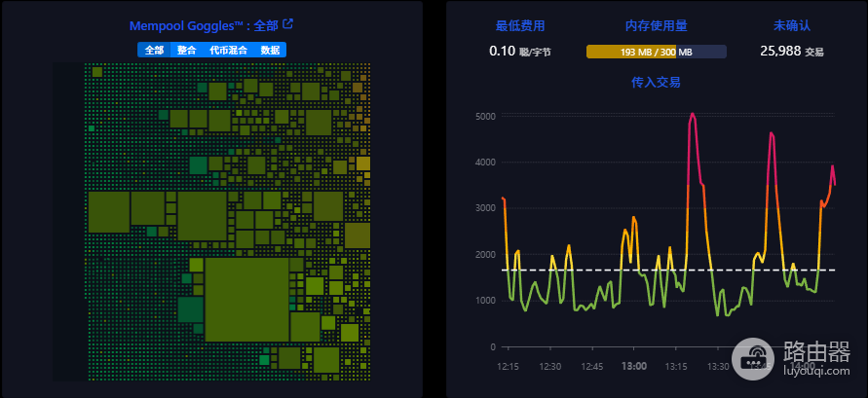Click the 内存使用量 heading
Image resolution: width=868 pixels, height=398 pixels.
(x=657, y=26)
